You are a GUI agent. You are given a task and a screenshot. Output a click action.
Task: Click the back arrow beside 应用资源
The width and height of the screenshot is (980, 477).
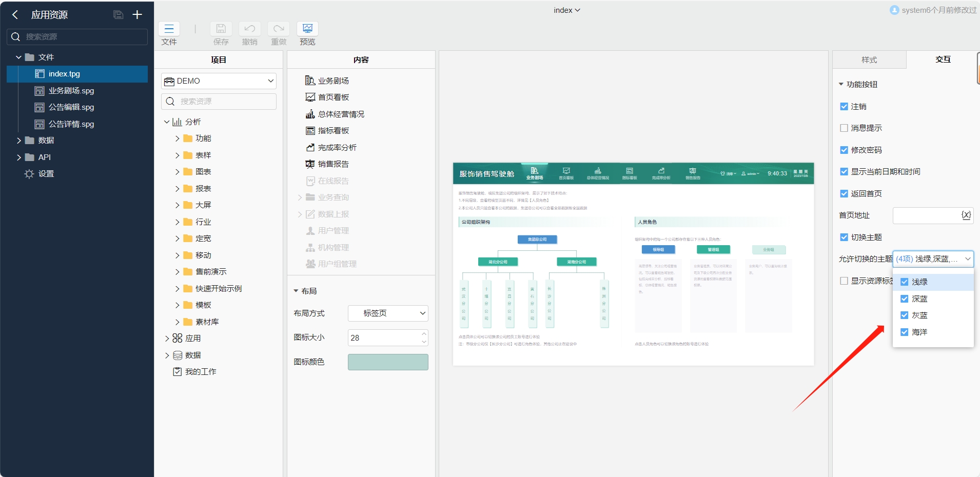point(15,15)
